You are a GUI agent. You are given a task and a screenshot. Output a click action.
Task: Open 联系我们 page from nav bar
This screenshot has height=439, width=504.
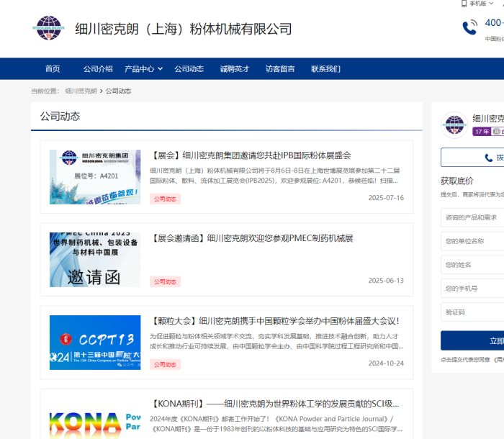325,69
